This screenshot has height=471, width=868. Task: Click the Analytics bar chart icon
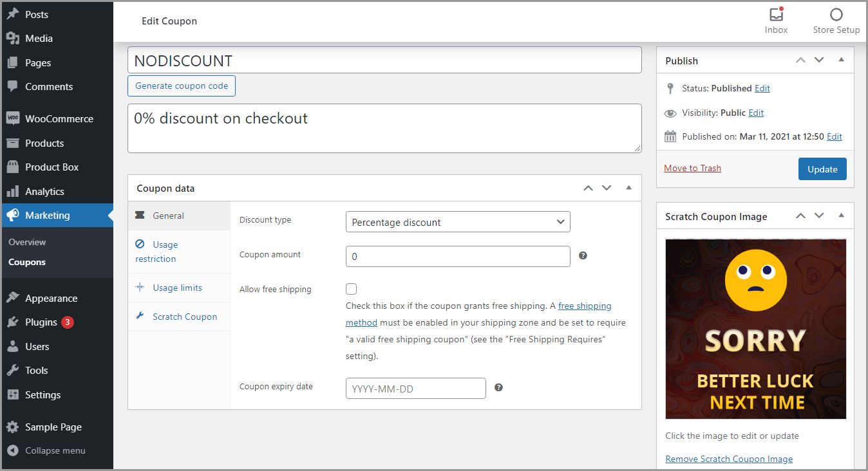point(12,191)
